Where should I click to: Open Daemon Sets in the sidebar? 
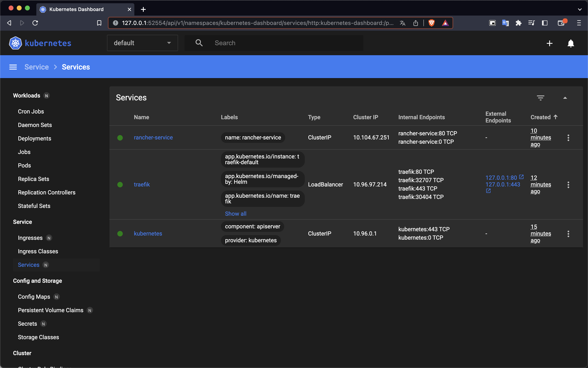click(x=35, y=125)
